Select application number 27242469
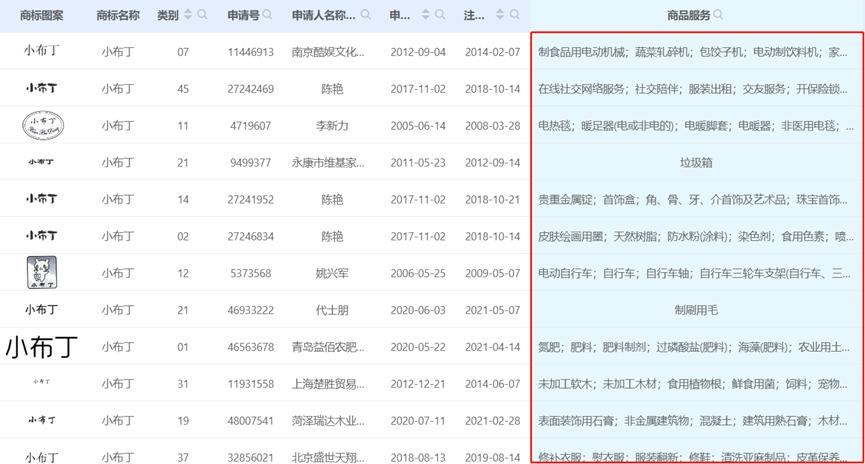 click(x=250, y=89)
